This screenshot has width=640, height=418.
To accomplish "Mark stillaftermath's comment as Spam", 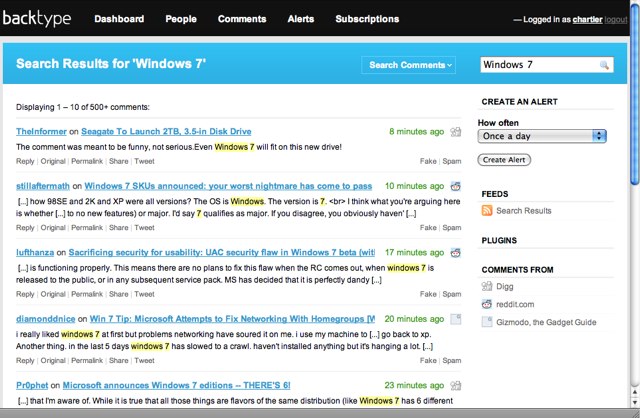I will click(452, 228).
